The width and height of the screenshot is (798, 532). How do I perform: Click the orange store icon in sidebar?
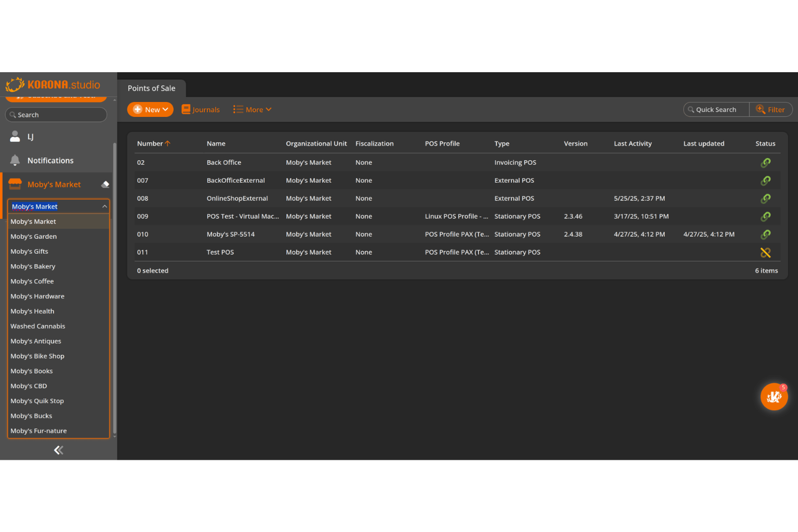15,184
